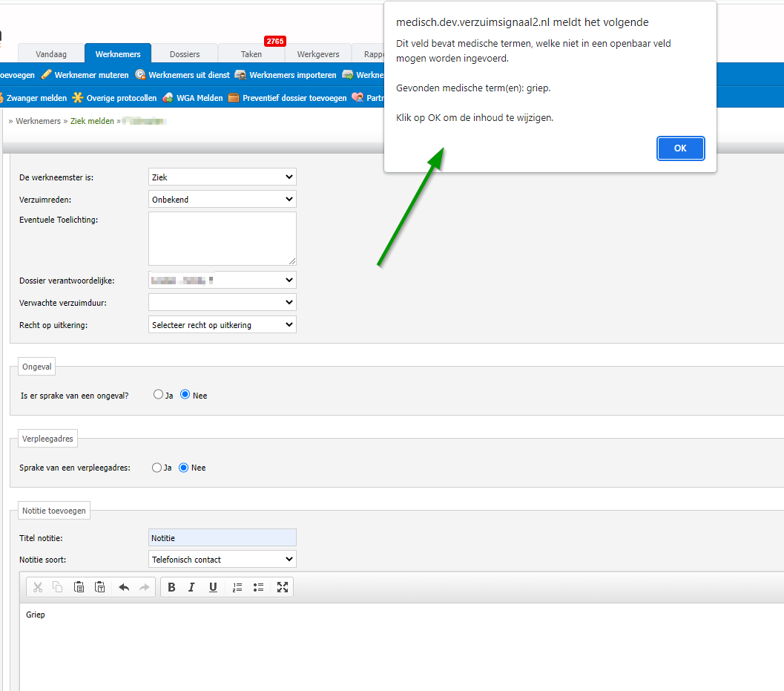Click the Preventief dossier toevoegen icon
Image resolution: width=784 pixels, height=691 pixels.
click(x=234, y=97)
